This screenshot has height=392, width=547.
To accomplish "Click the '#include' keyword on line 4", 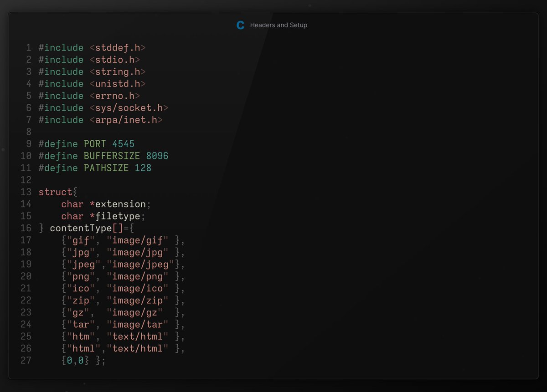I will [x=61, y=84].
